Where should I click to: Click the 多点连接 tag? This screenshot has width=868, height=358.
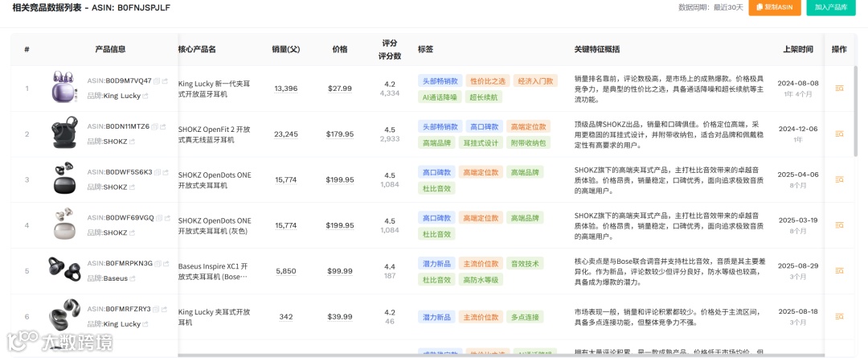524,317
